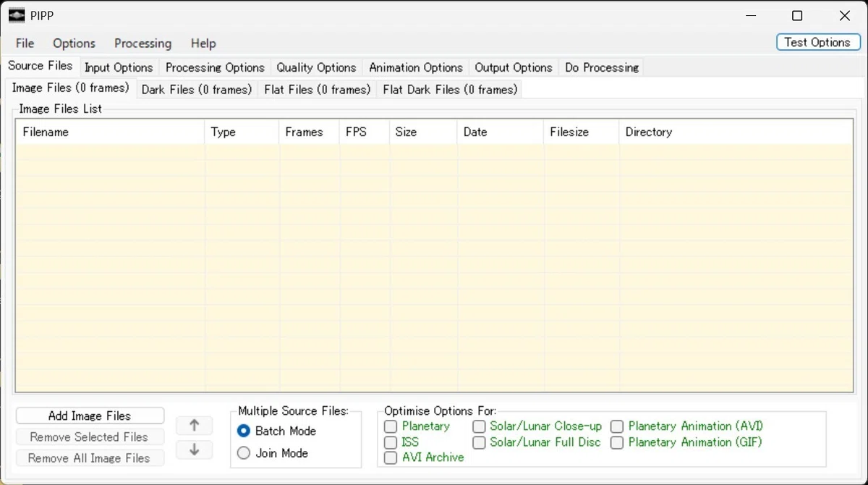Image resolution: width=868 pixels, height=485 pixels.
Task: Switch to the Input Options tab
Action: tap(119, 67)
